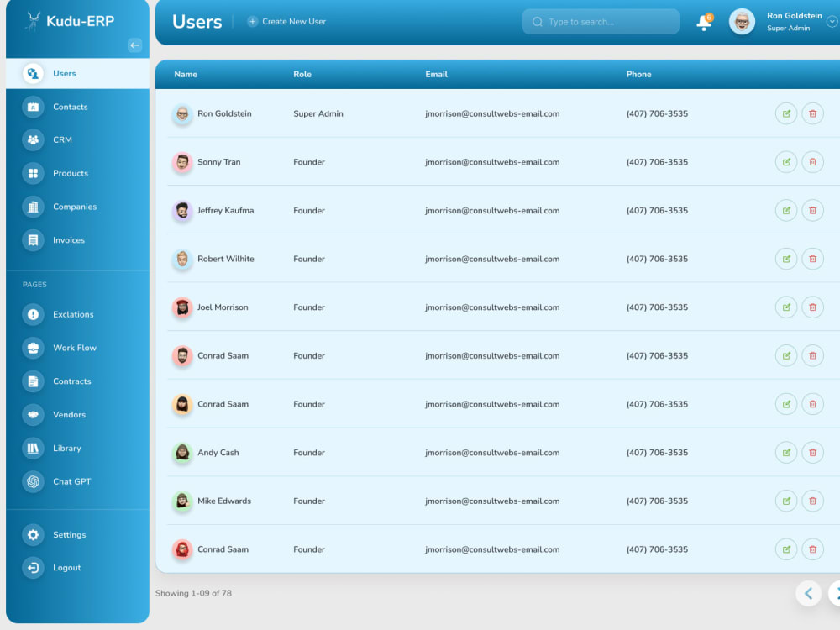Image resolution: width=840 pixels, height=630 pixels.
Task: Click the Showing 1-09 of 78 text
Action: point(193,593)
